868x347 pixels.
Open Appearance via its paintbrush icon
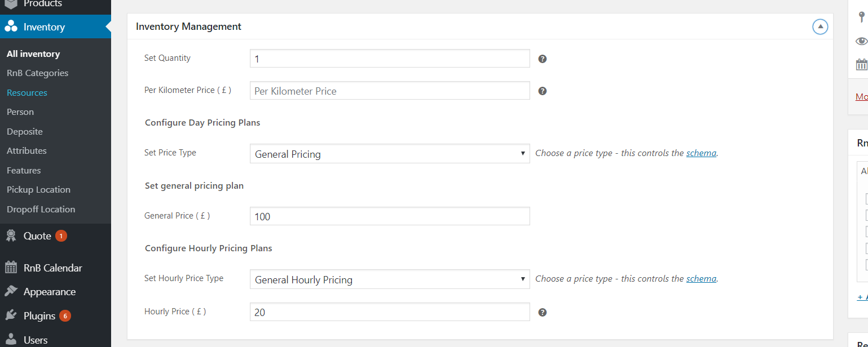pyautogui.click(x=11, y=292)
